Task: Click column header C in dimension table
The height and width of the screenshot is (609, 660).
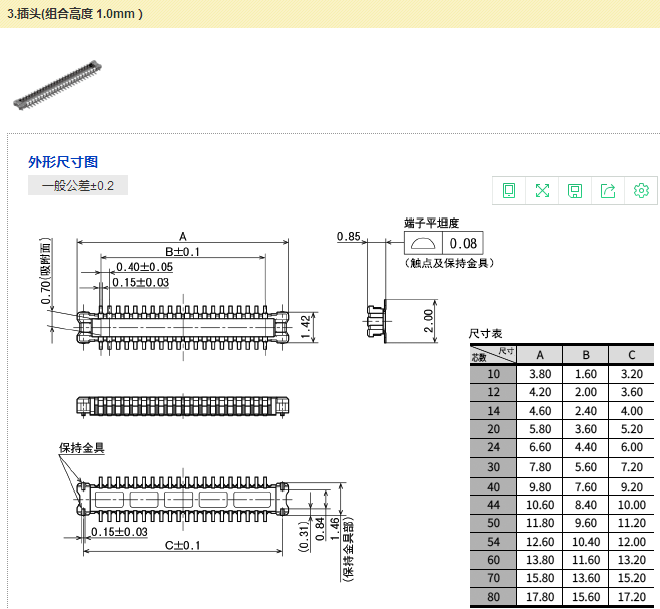Action: click(x=631, y=355)
